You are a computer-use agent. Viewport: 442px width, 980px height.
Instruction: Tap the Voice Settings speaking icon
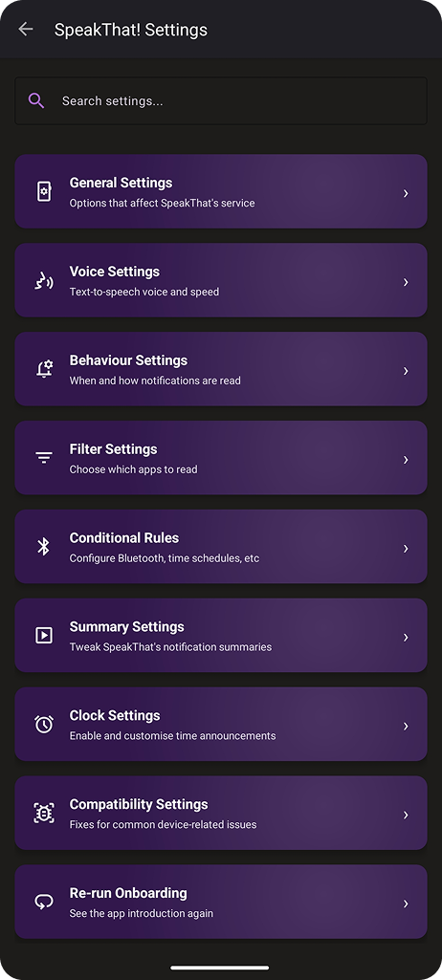click(44, 281)
